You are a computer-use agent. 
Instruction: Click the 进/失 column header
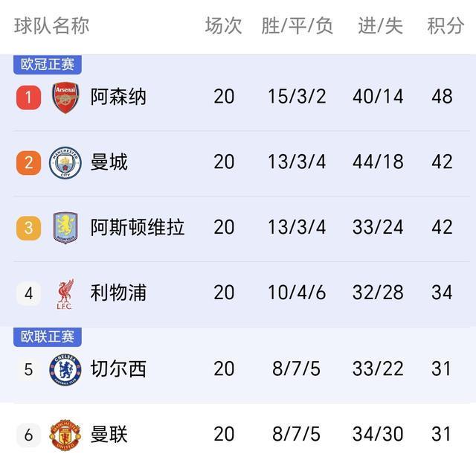pyautogui.click(x=380, y=26)
